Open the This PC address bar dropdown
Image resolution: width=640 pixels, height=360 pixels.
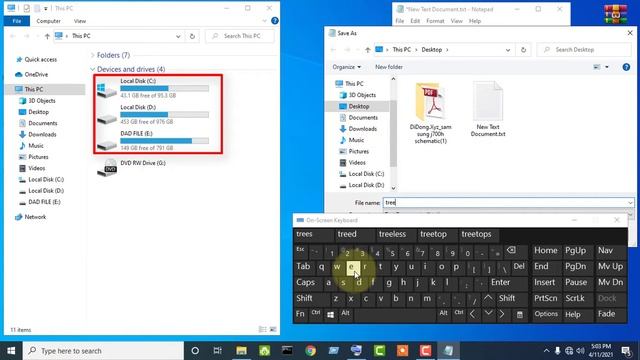(x=178, y=36)
